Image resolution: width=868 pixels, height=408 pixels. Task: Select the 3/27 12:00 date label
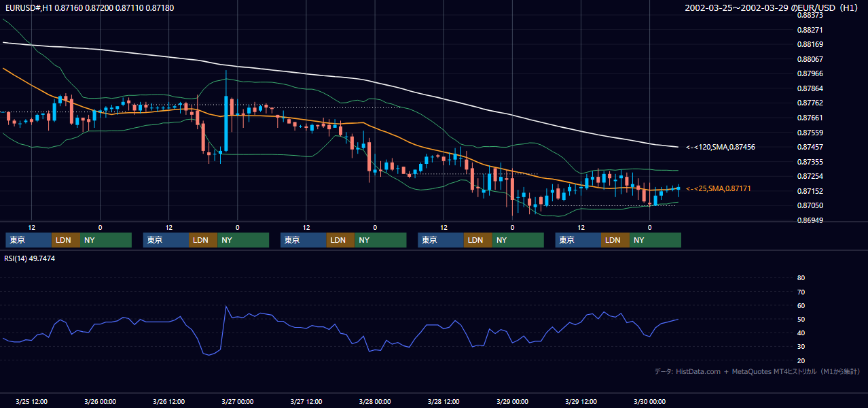306,401
